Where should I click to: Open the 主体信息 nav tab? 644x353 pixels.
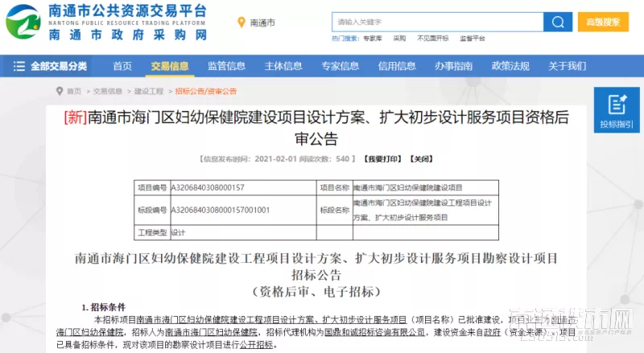[x=283, y=66]
